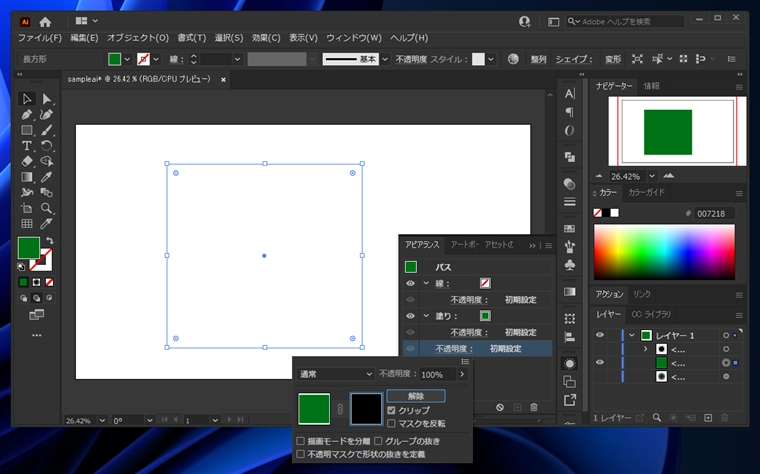Select the Paintbrush tool
This screenshot has width=760, height=474.
[47, 130]
